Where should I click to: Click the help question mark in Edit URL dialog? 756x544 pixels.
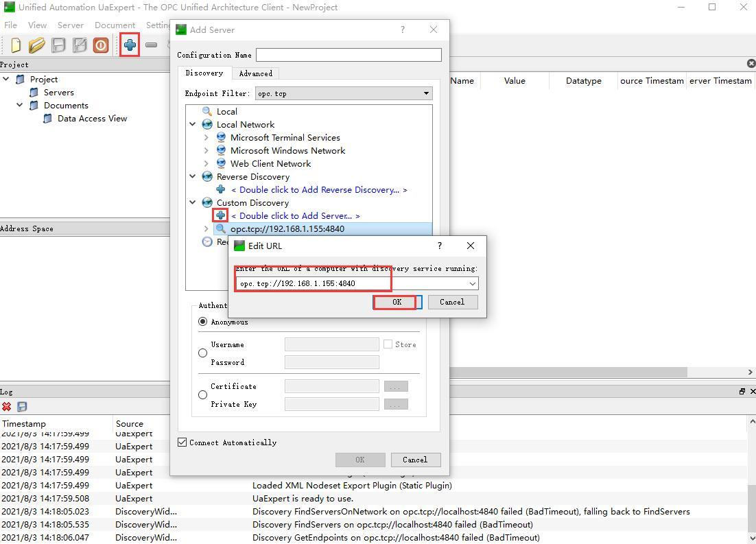point(439,246)
